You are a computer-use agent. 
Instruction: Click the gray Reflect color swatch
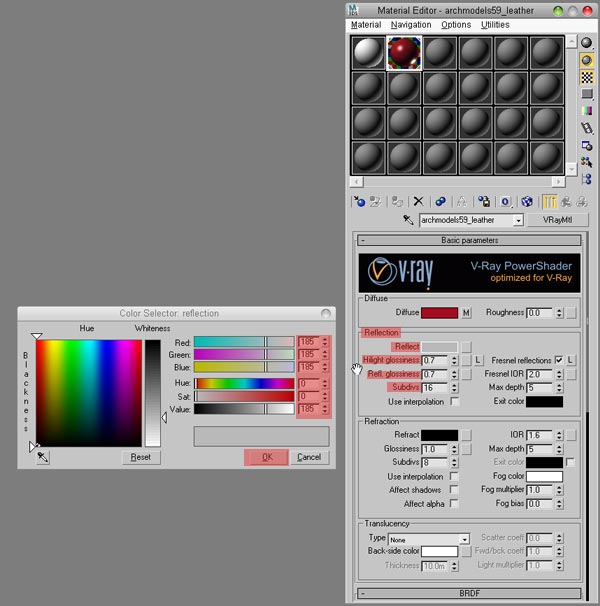pyautogui.click(x=439, y=347)
